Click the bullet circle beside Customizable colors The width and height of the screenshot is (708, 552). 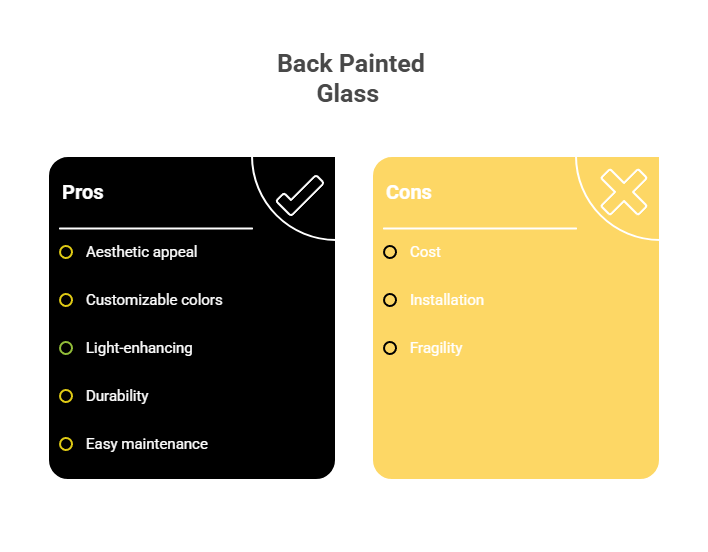(x=66, y=300)
